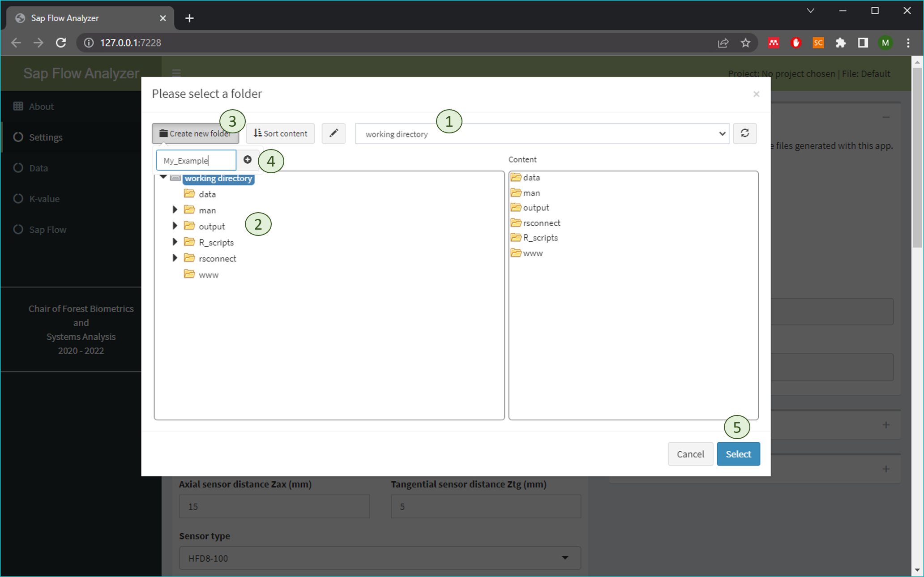Reload the browser page

[x=61, y=43]
